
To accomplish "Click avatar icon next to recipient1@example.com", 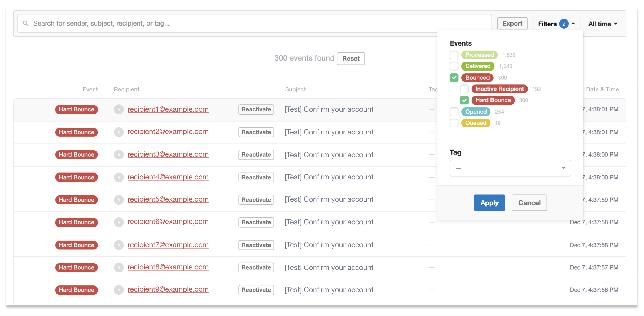I will [119, 109].
